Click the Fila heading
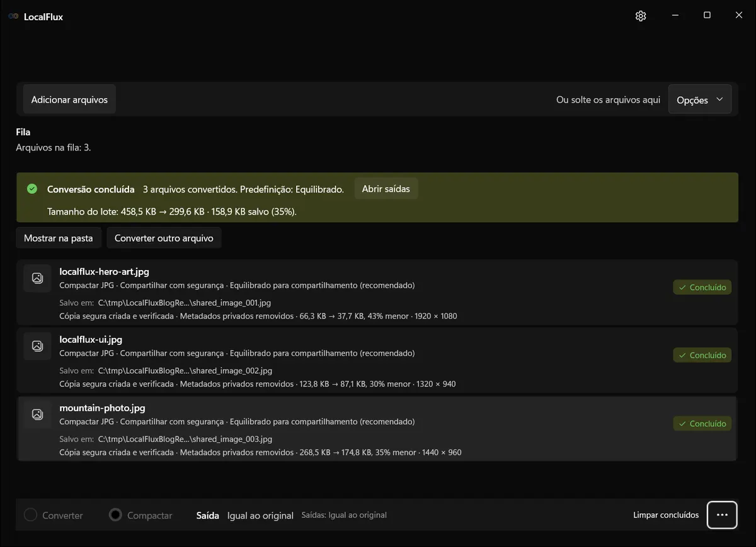The width and height of the screenshot is (756, 547). click(23, 132)
